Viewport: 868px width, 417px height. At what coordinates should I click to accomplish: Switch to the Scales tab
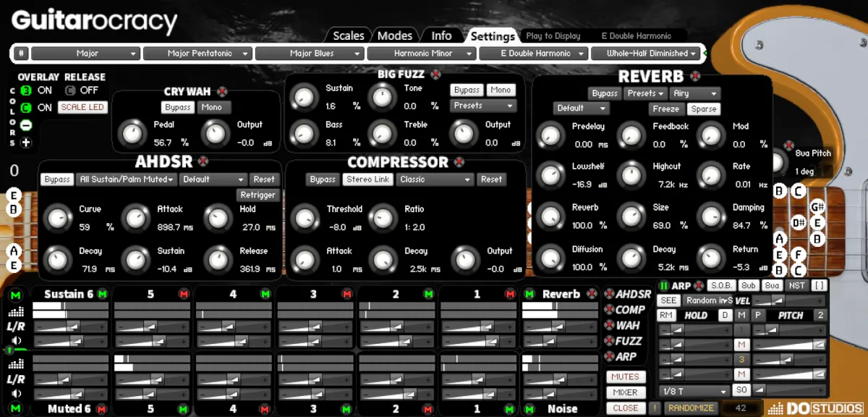(348, 35)
